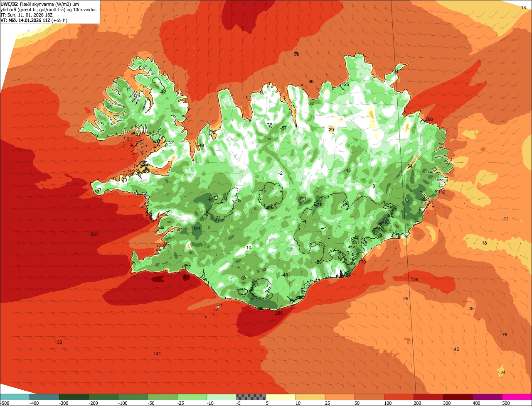The height and width of the screenshot is (406, 532).
Task: Click the value -49 on the map
Action: pyautogui.click(x=200, y=145)
